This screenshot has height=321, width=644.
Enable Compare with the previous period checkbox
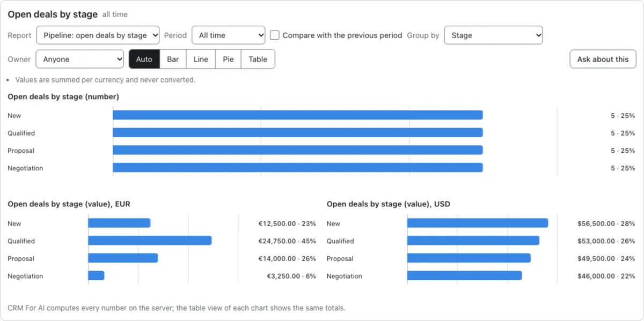point(275,35)
